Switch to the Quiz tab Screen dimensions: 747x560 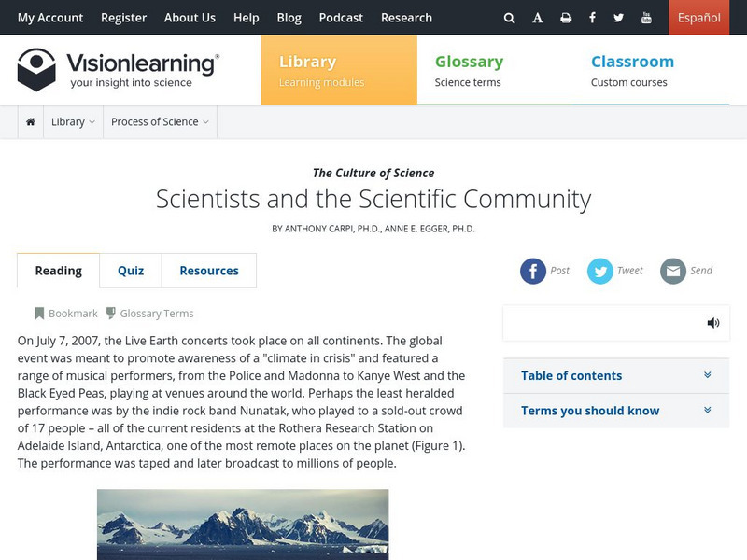(131, 271)
